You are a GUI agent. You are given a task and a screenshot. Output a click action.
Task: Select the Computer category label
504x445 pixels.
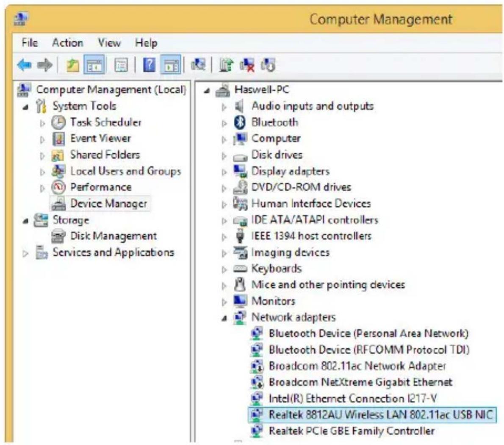[x=276, y=139]
